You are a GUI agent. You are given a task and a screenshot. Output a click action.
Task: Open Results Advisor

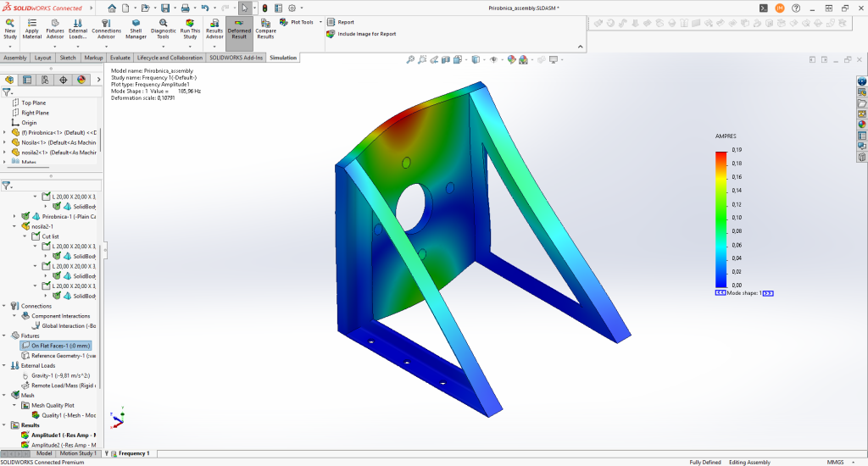(214, 29)
